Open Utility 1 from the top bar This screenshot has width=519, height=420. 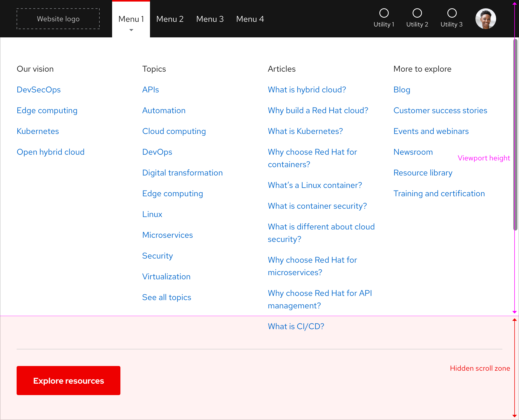click(x=384, y=18)
